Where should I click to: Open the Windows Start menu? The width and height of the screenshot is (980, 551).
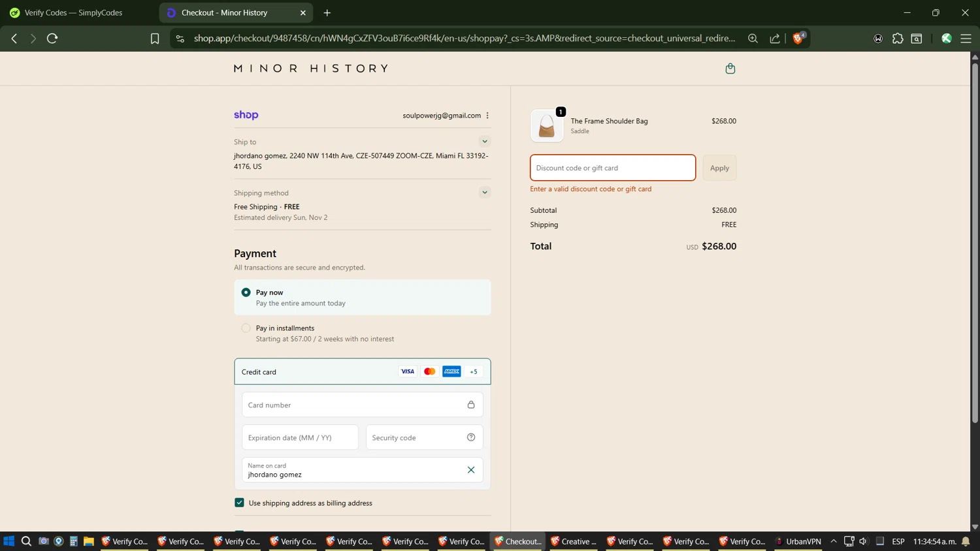[x=8, y=541]
